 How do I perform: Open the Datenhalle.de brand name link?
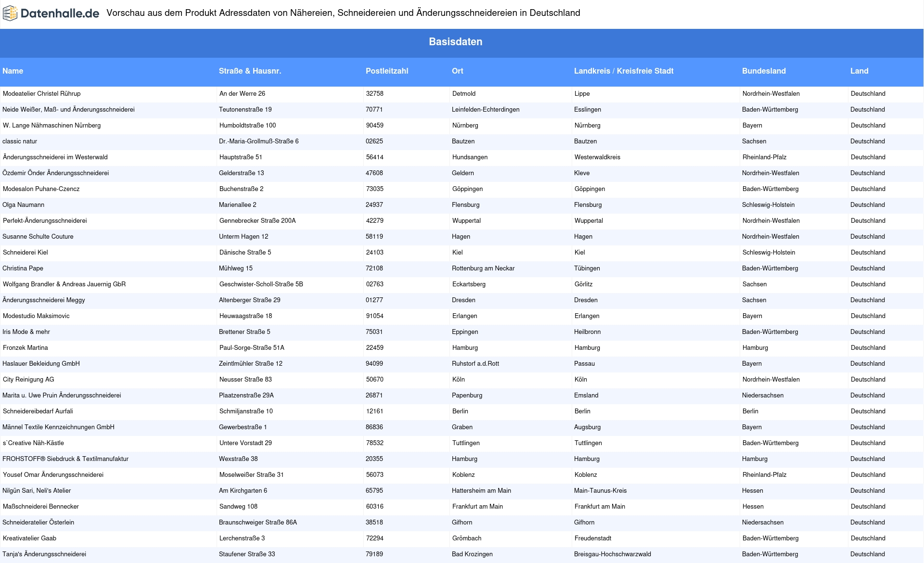pyautogui.click(x=60, y=13)
